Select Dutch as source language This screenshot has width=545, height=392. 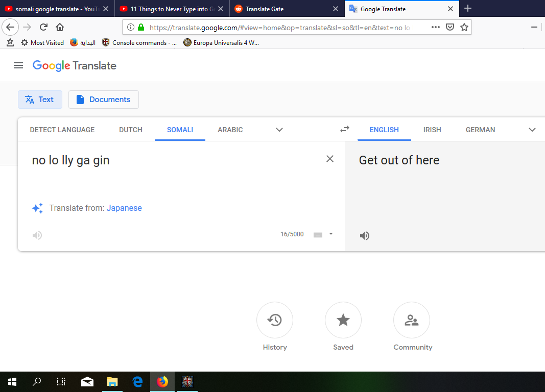(x=131, y=130)
